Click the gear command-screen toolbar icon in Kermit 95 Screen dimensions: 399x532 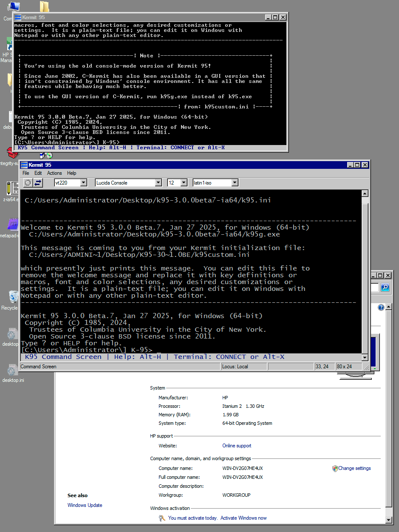pyautogui.click(x=28, y=183)
